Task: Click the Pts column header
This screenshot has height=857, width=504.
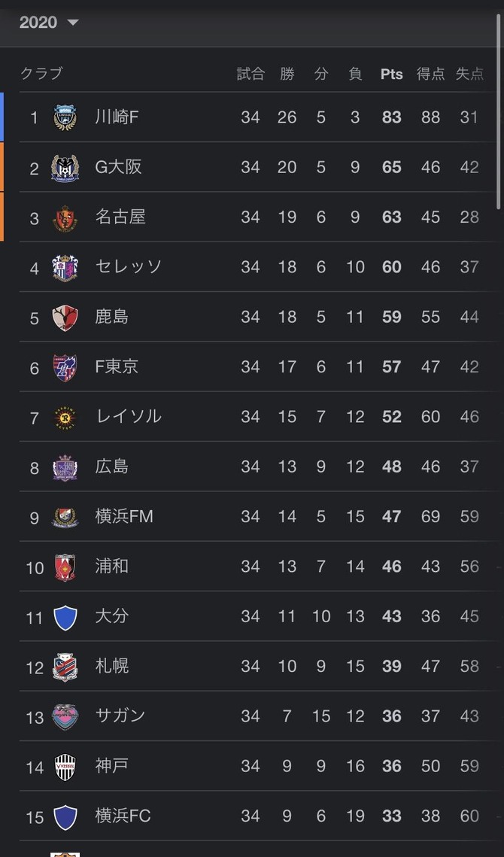Action: [391, 74]
